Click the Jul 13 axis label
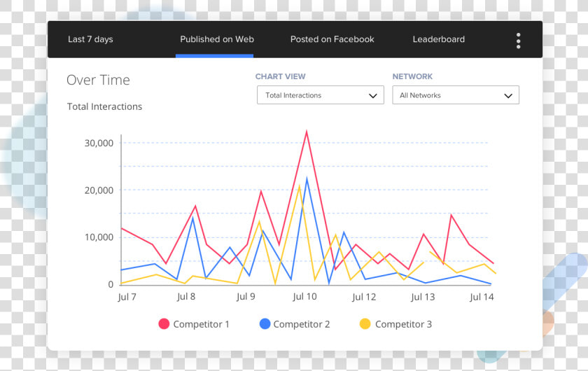This screenshot has width=588, height=371. click(x=423, y=297)
